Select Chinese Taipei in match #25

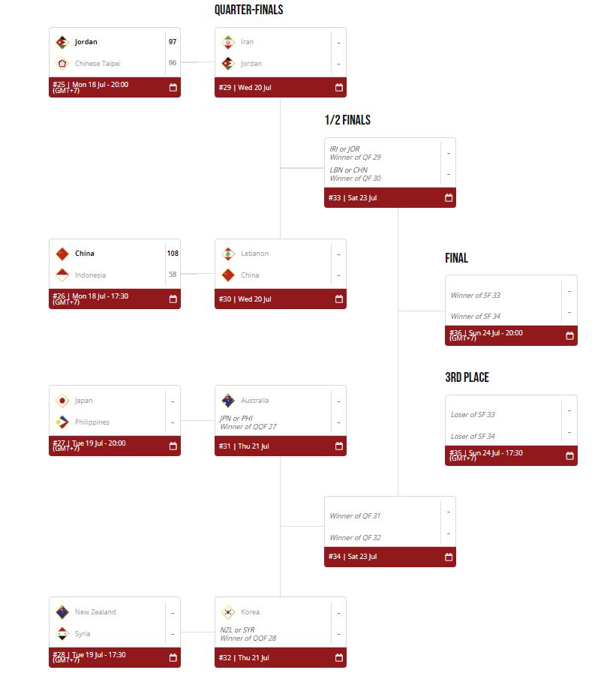[98, 64]
